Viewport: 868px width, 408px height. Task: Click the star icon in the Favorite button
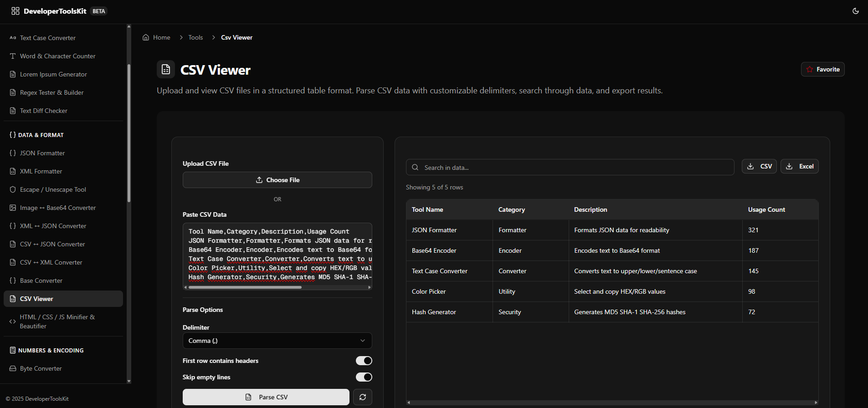(x=810, y=69)
